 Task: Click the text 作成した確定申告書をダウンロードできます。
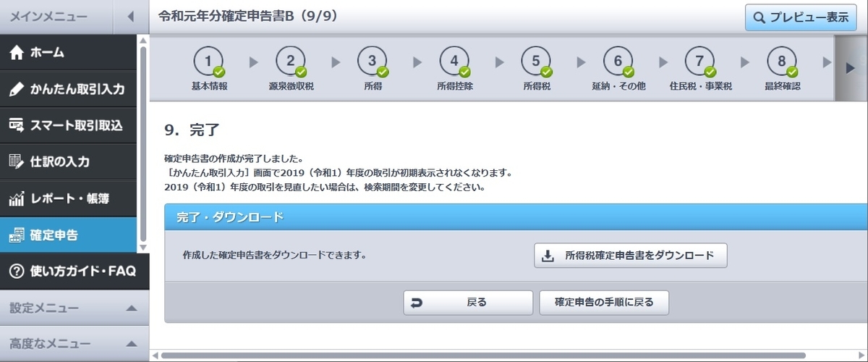274,256
